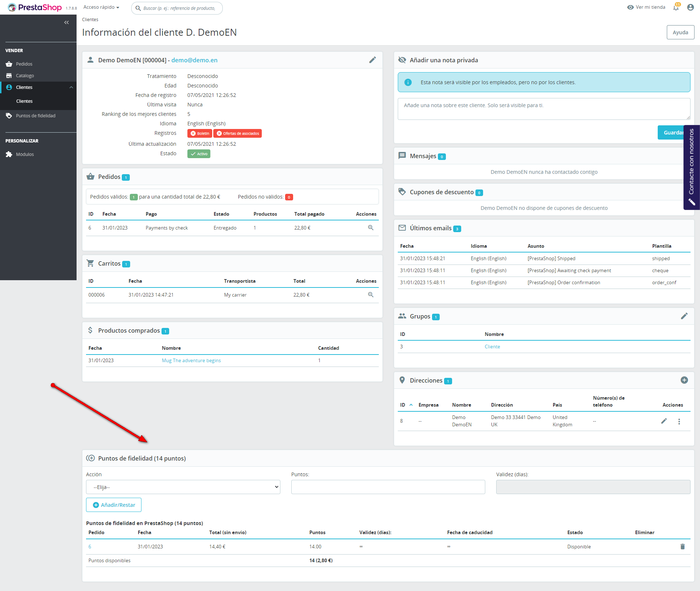The height and width of the screenshot is (591, 700).
Task: Delete loyalty points row trash icon
Action: pyautogui.click(x=682, y=547)
